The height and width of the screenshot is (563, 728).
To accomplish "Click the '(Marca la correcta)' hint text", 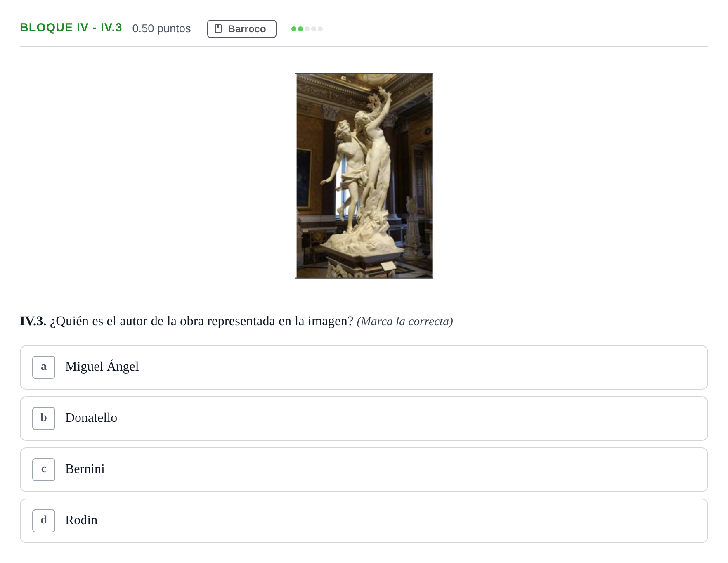I will tap(405, 322).
